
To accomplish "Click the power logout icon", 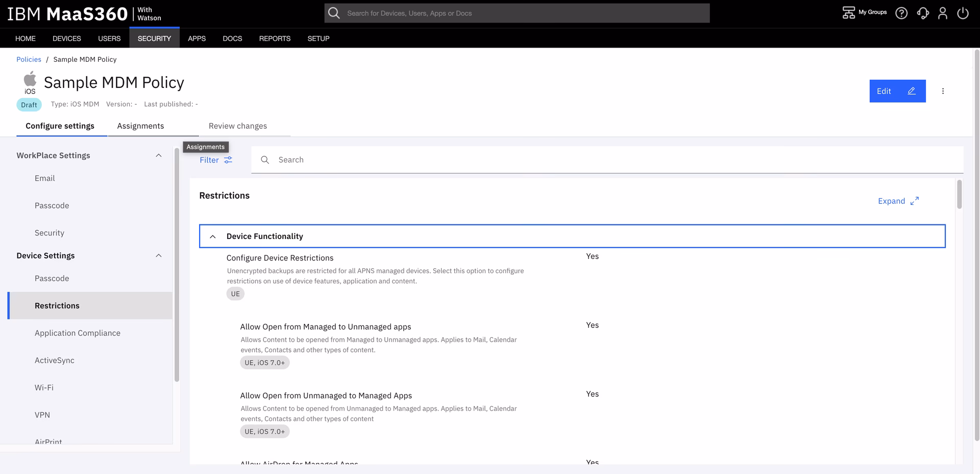I will 963,13.
